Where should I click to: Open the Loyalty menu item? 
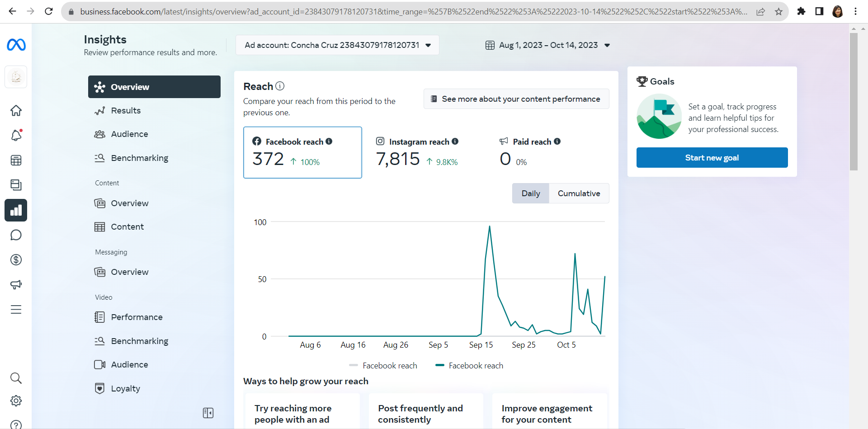pyautogui.click(x=154, y=389)
